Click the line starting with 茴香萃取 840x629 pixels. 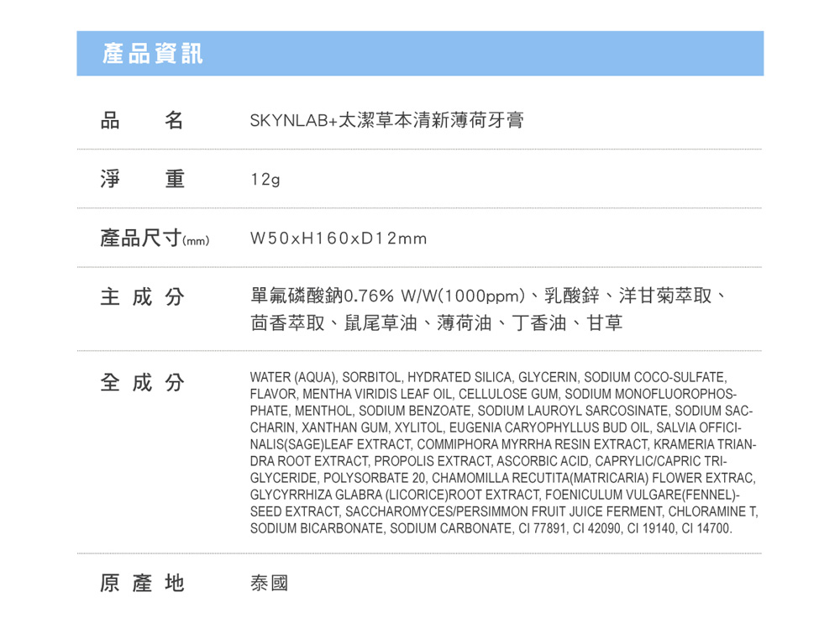tap(437, 323)
